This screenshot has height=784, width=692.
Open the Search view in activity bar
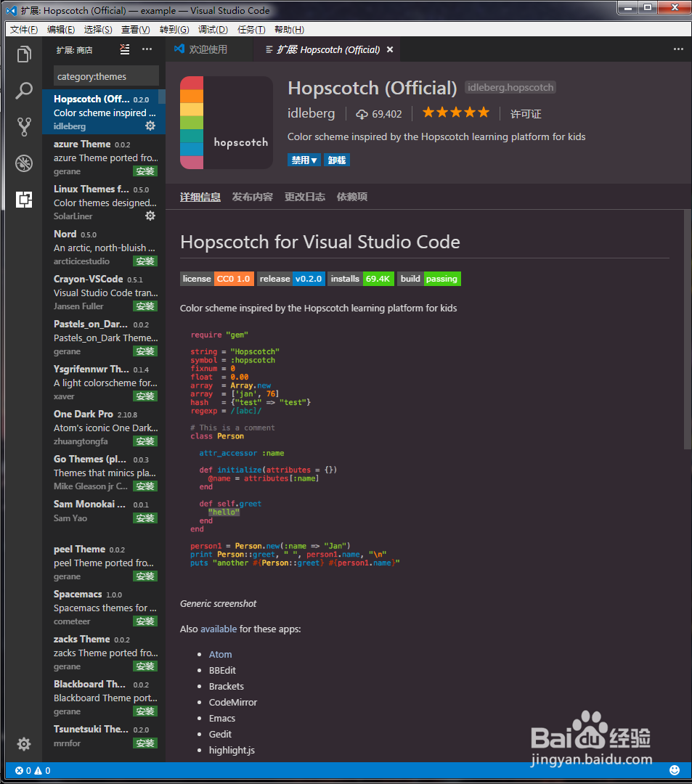click(x=24, y=91)
